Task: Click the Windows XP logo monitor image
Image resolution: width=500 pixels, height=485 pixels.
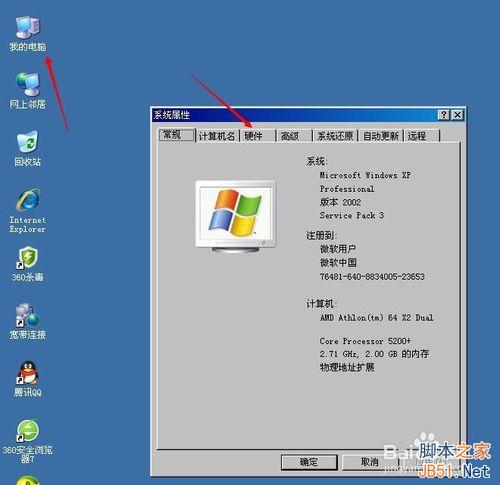Action: click(236, 216)
